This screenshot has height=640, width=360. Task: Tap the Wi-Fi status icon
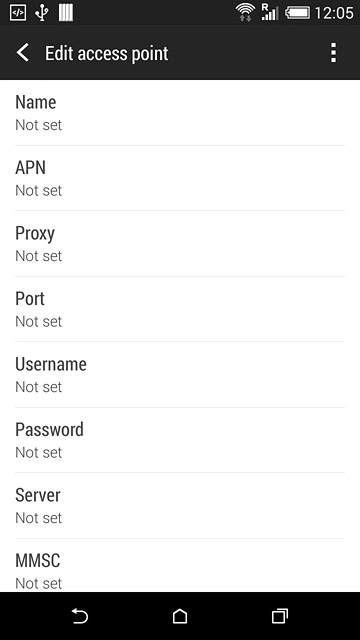tap(245, 13)
